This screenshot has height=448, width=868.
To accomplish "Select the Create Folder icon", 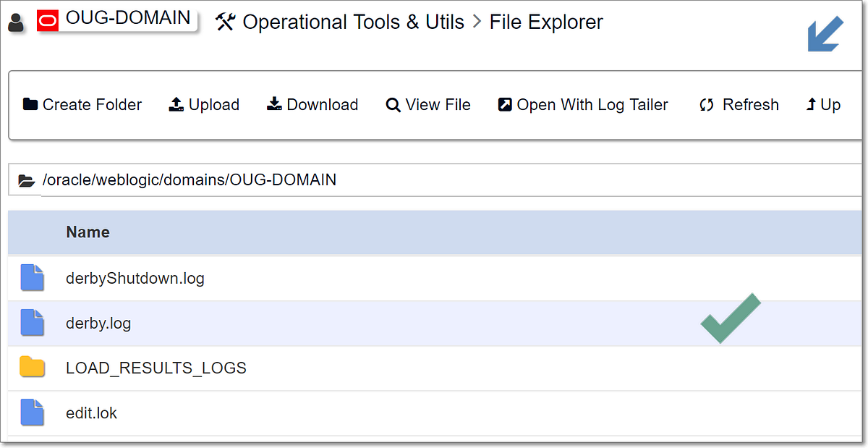I will click(30, 104).
